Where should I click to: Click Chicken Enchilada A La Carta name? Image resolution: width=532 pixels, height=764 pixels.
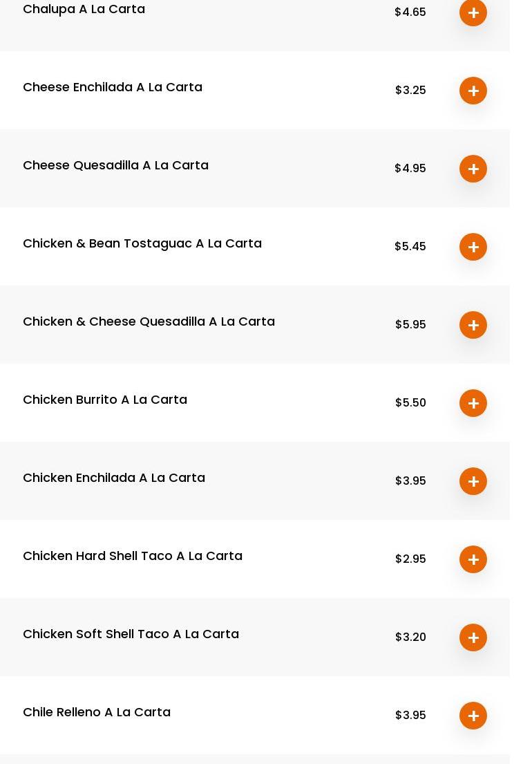coord(114,478)
